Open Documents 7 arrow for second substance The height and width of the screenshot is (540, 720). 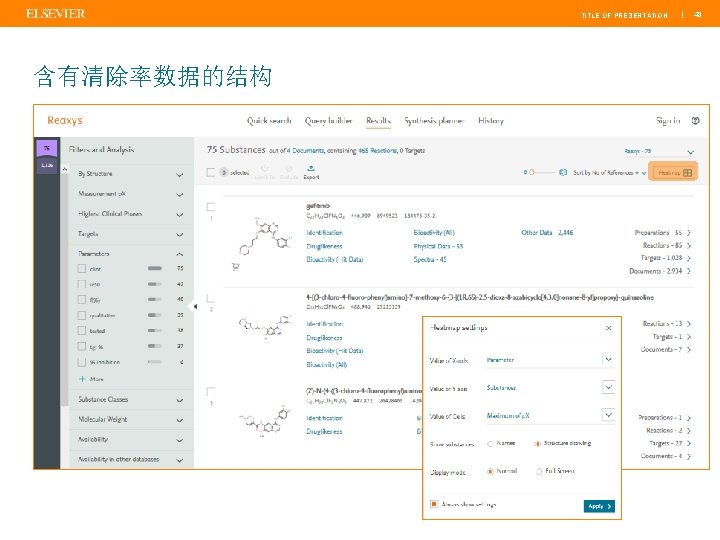(689, 349)
